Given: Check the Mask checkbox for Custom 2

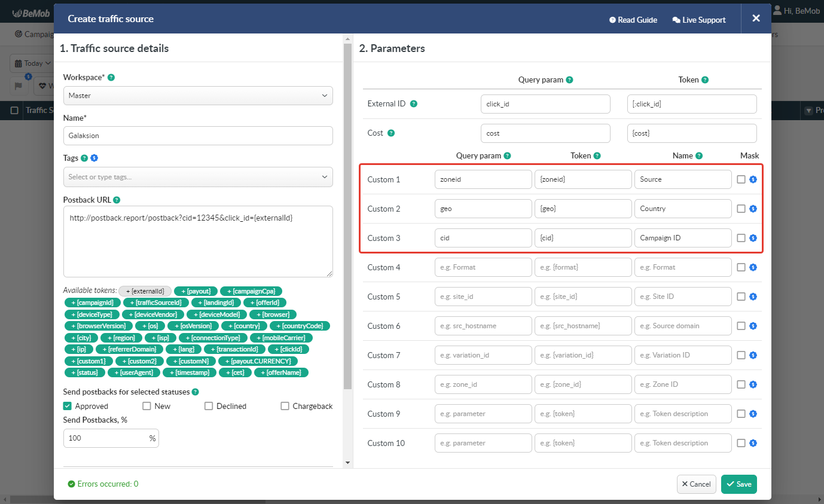Looking at the screenshot, I should tap(741, 208).
